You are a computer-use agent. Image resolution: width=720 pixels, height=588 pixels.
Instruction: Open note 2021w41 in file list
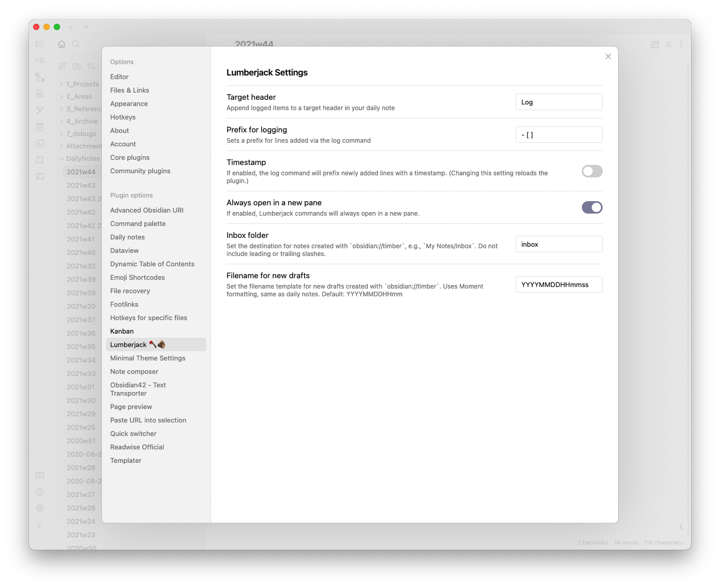click(81, 239)
